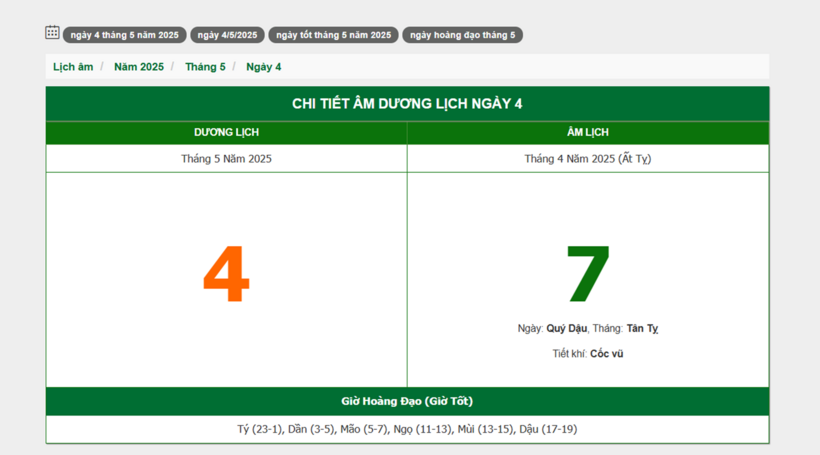The image size is (820, 455).
Task: Click 'Tháng 4 Năm 2025 (Ất Tỵ)' lunar month
Action: point(588,159)
